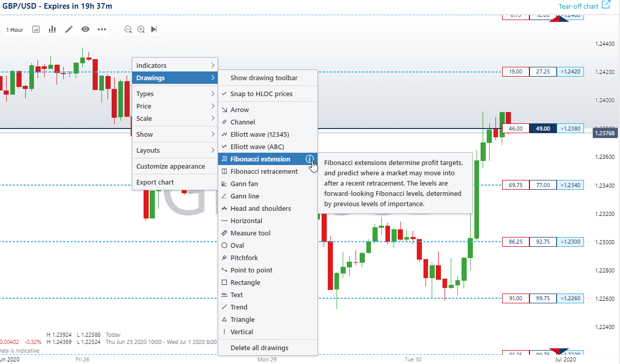Click sell price 69.75 for >1.2340
Viewport: 620px width, 364px height.
click(x=516, y=185)
